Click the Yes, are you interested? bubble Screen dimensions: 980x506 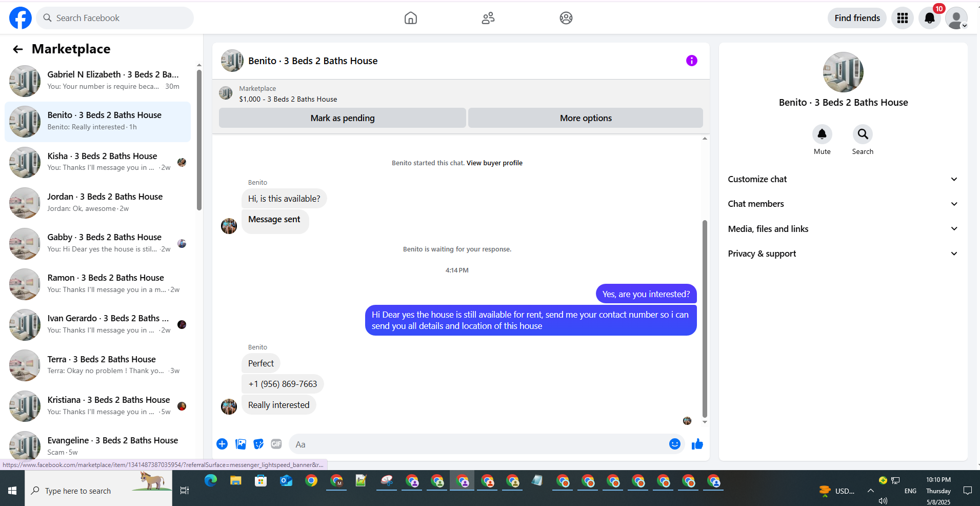(646, 294)
